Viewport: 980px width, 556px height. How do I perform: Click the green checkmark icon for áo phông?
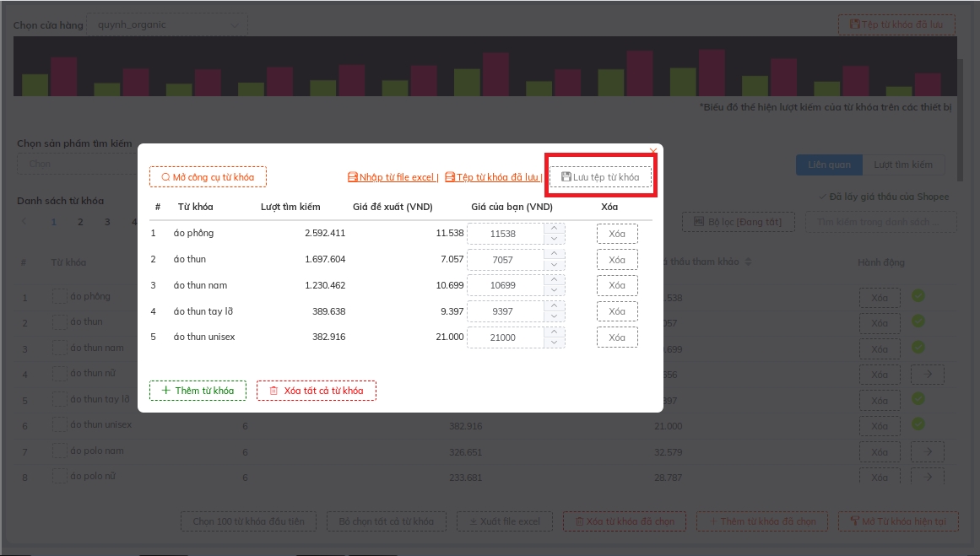tap(918, 296)
